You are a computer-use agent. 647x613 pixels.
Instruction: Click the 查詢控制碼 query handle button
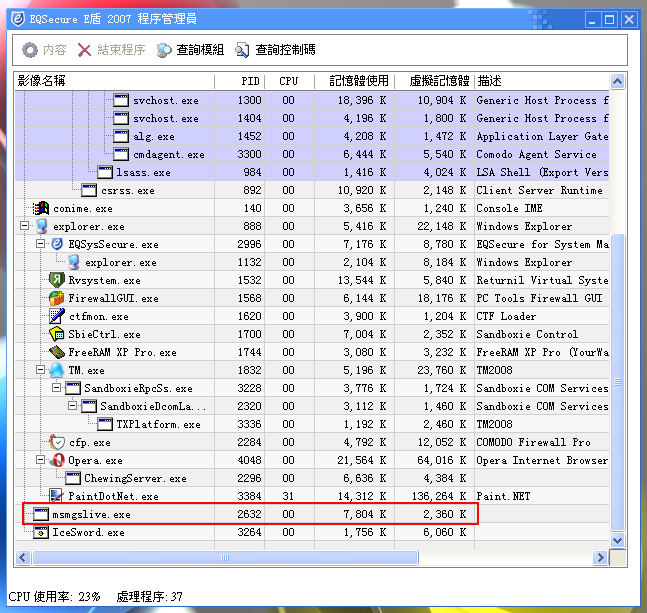click(275, 50)
